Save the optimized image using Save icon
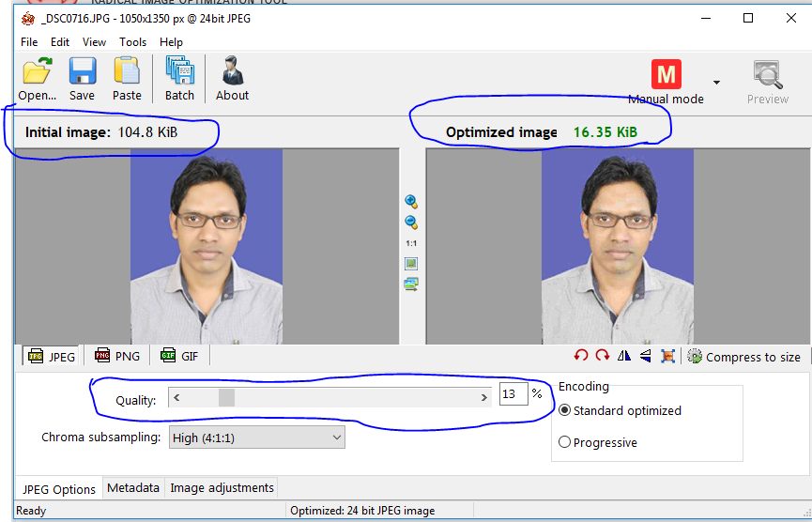The height and width of the screenshot is (522, 812). click(x=83, y=79)
